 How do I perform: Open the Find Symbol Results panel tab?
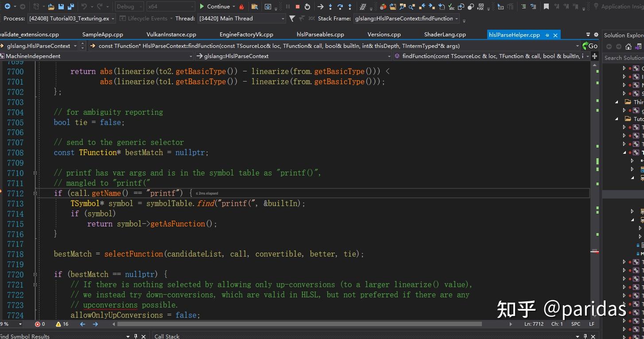pyautogui.click(x=25, y=336)
